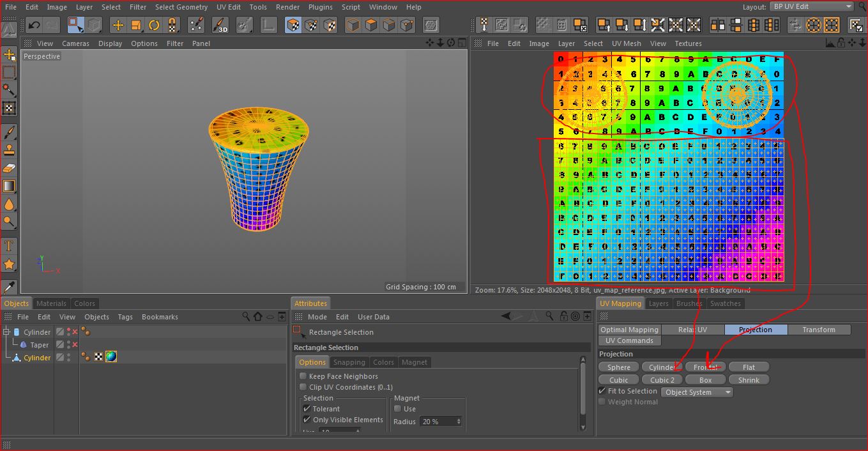Uncheck the Tolerant selection option
Screen dimensions: 868x451
tap(307, 409)
